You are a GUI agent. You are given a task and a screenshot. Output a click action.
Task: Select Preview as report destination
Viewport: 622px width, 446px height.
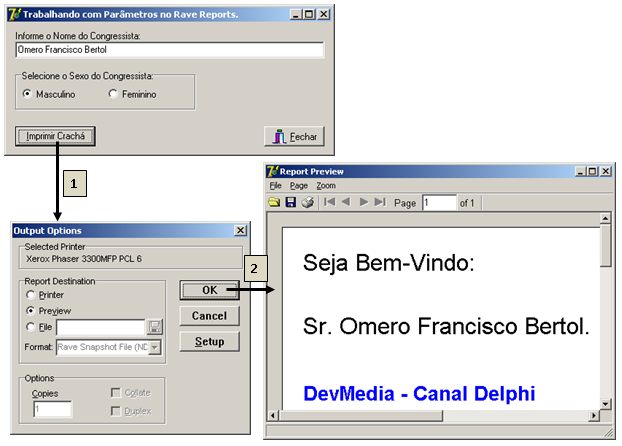pyautogui.click(x=30, y=311)
